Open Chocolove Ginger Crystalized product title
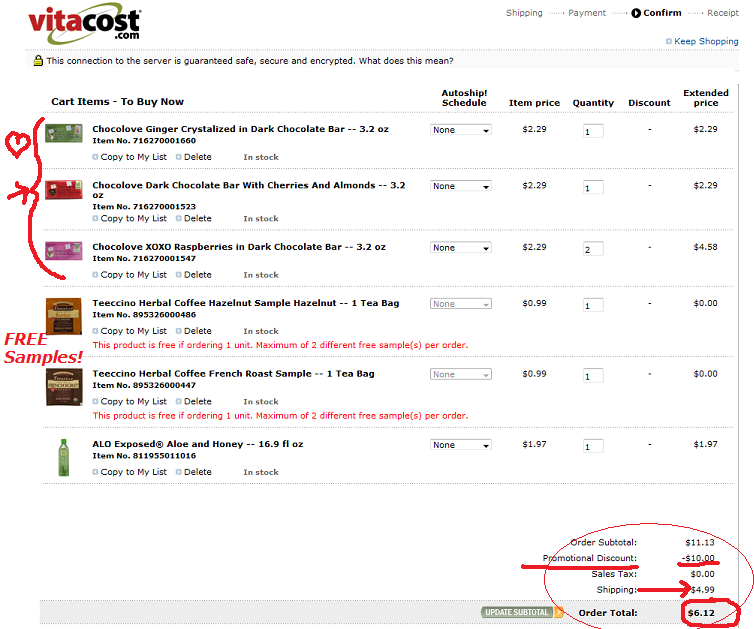The height and width of the screenshot is (629, 754). coord(240,129)
